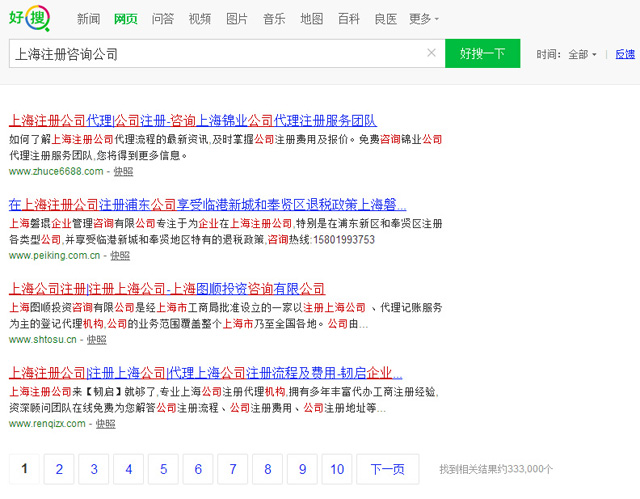The height and width of the screenshot is (499, 640).
Task: Clear search box with the X icon
Action: point(431,54)
